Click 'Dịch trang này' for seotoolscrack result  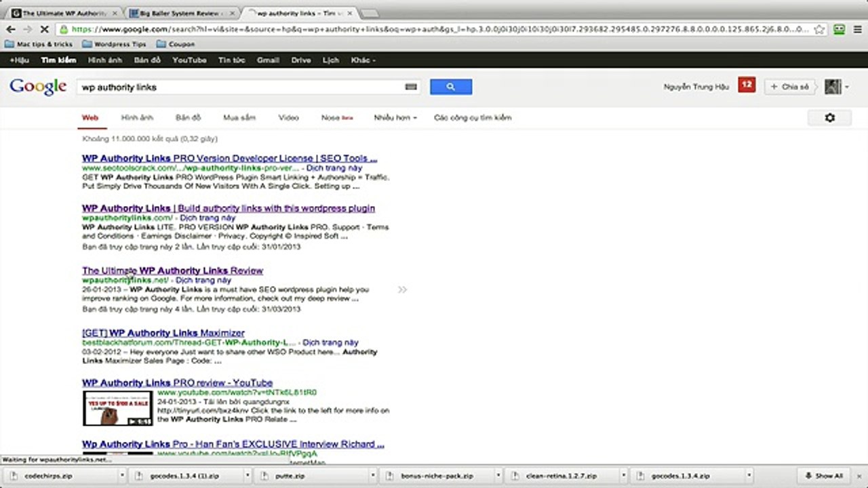334,168
